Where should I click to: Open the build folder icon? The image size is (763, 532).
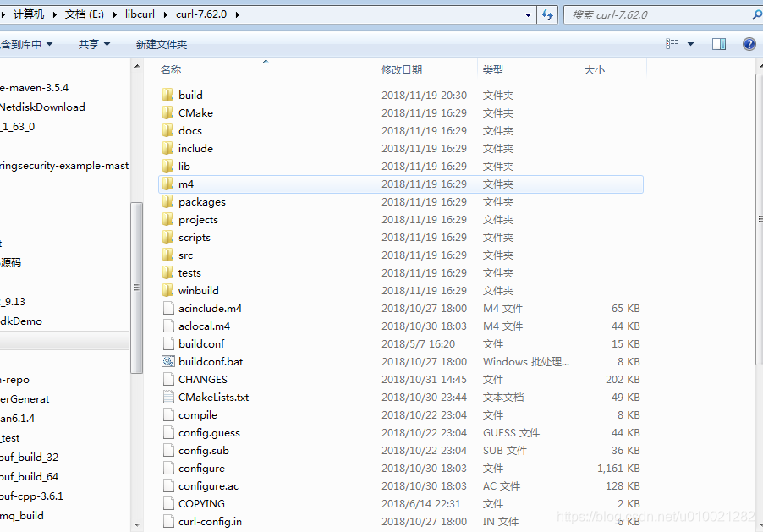click(167, 95)
